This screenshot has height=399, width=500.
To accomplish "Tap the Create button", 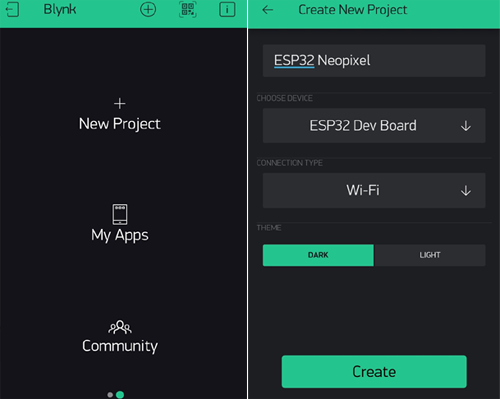I will 374,372.
